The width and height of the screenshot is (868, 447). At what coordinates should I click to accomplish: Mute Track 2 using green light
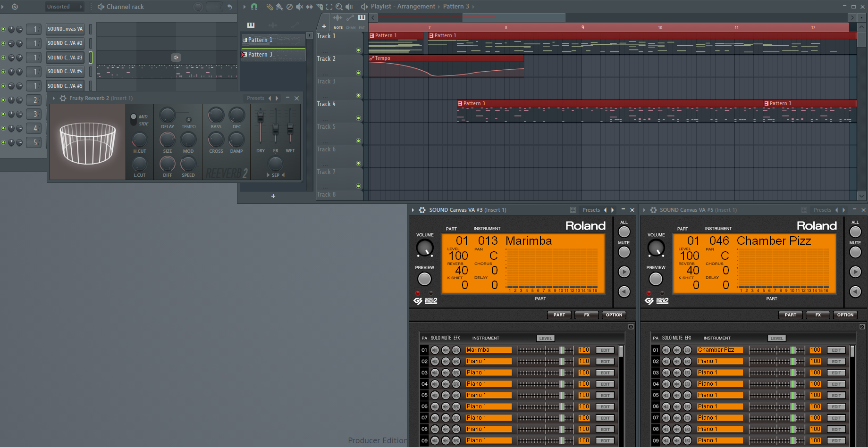point(358,73)
